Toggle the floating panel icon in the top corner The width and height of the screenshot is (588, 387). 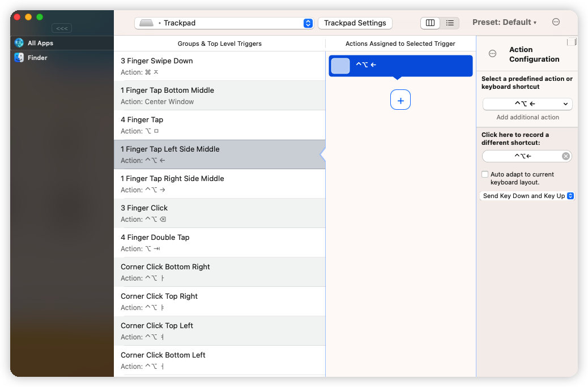[572, 41]
